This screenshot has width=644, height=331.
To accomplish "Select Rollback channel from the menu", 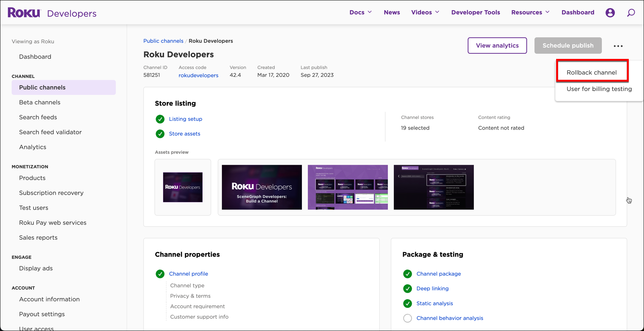I will (x=592, y=72).
